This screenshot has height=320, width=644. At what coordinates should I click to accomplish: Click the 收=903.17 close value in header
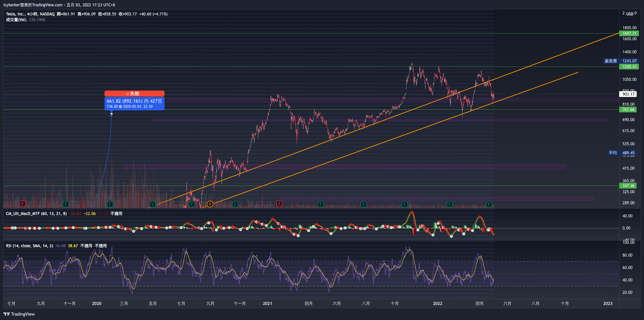pos(128,14)
